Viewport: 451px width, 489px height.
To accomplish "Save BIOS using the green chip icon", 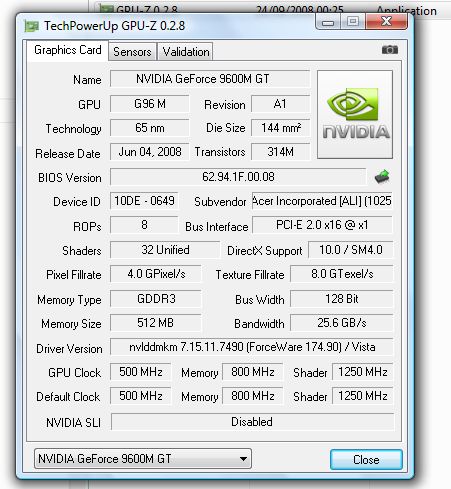I will tap(382, 177).
